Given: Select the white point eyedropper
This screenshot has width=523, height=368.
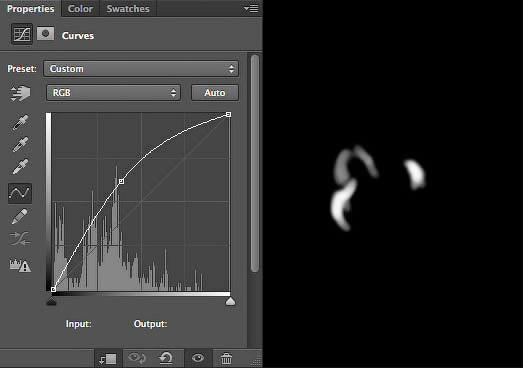Looking at the screenshot, I should click(20, 166).
